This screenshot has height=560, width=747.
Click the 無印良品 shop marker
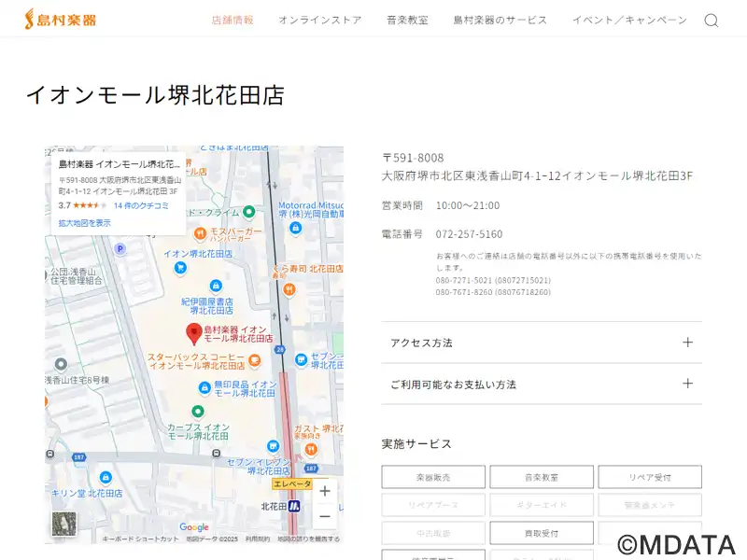(x=204, y=387)
